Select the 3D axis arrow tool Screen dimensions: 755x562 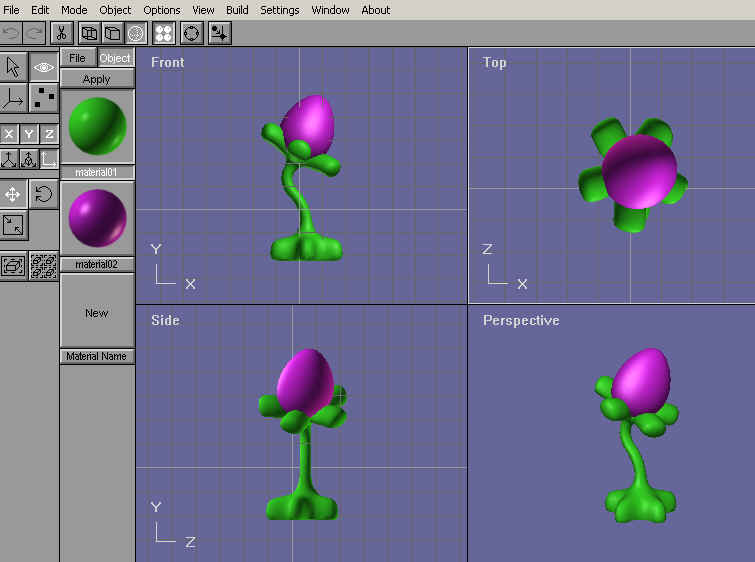(x=13, y=98)
